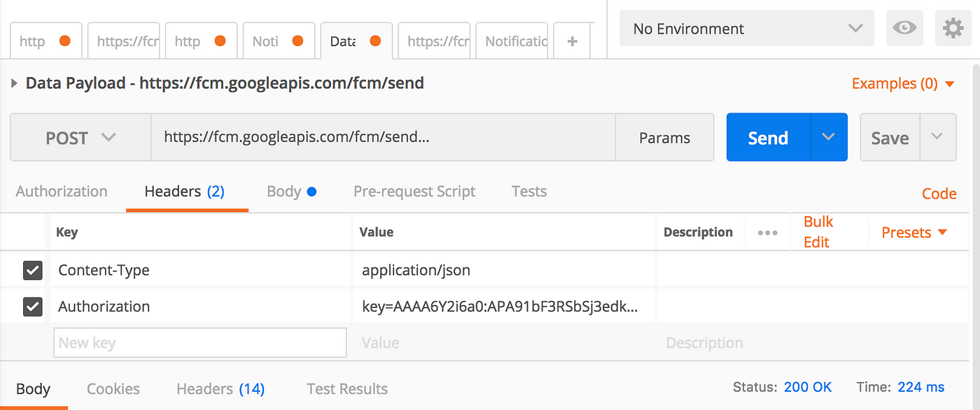Open the Code link
Image resolution: width=980 pixels, height=410 pixels.
click(939, 194)
